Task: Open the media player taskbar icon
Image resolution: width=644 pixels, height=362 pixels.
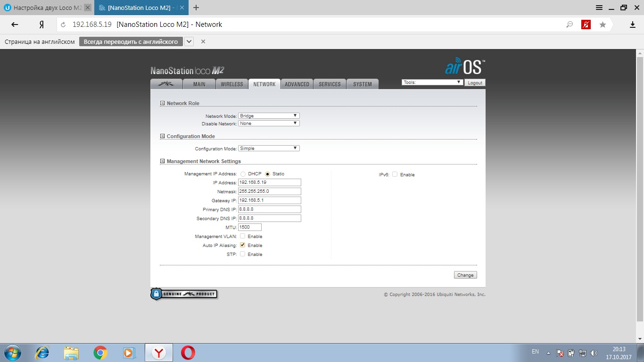Action: coord(129,353)
